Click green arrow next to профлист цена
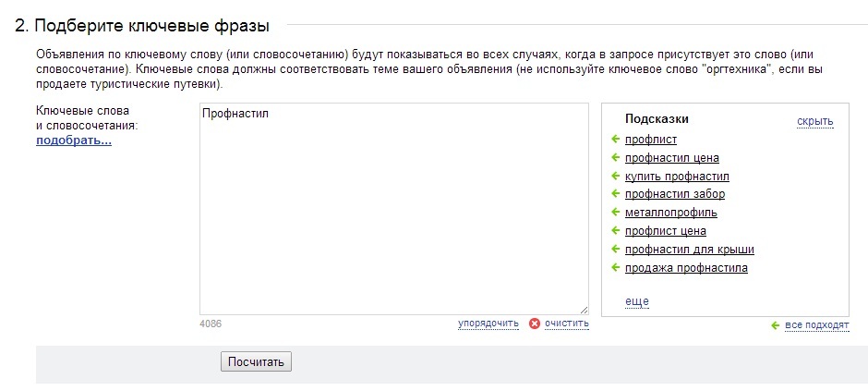This screenshot has height=391, width=868. point(615,230)
